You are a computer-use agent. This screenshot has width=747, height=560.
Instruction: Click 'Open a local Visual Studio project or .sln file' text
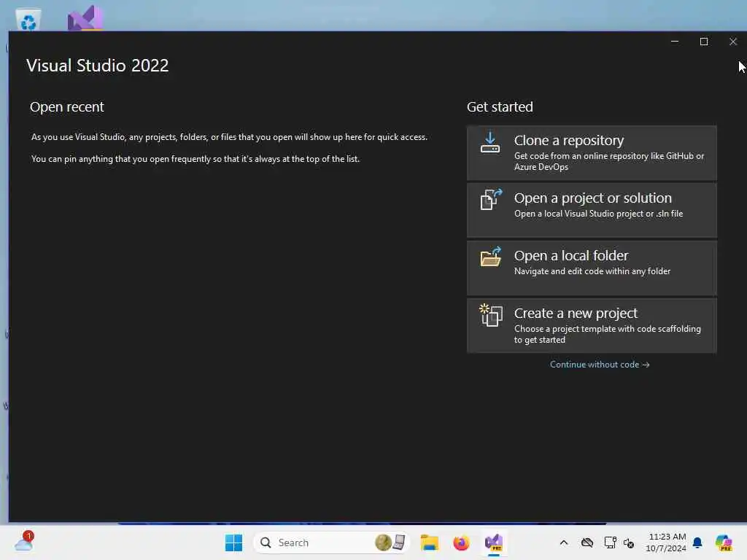pyautogui.click(x=598, y=214)
